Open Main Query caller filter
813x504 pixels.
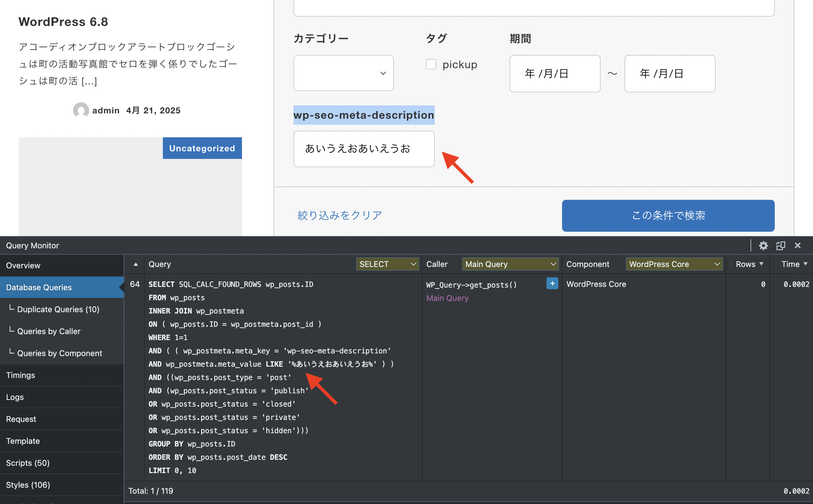point(510,264)
